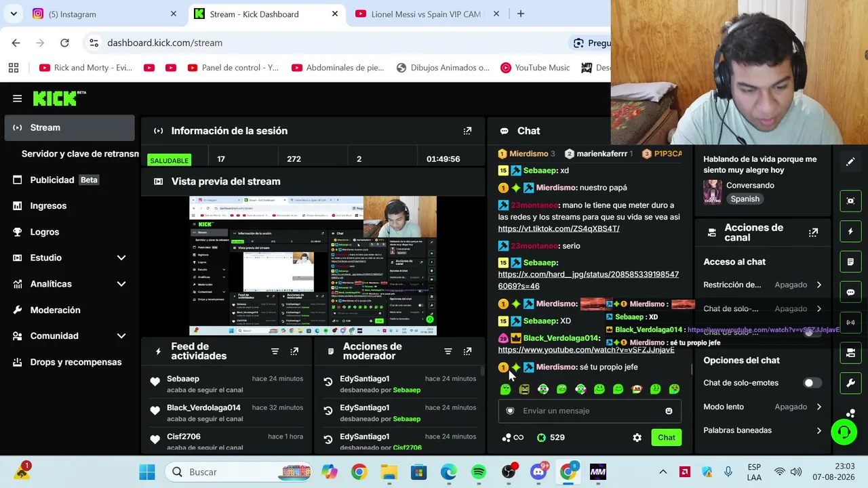Filter the Acciones de moderador list
868x488 pixels.
448,351
